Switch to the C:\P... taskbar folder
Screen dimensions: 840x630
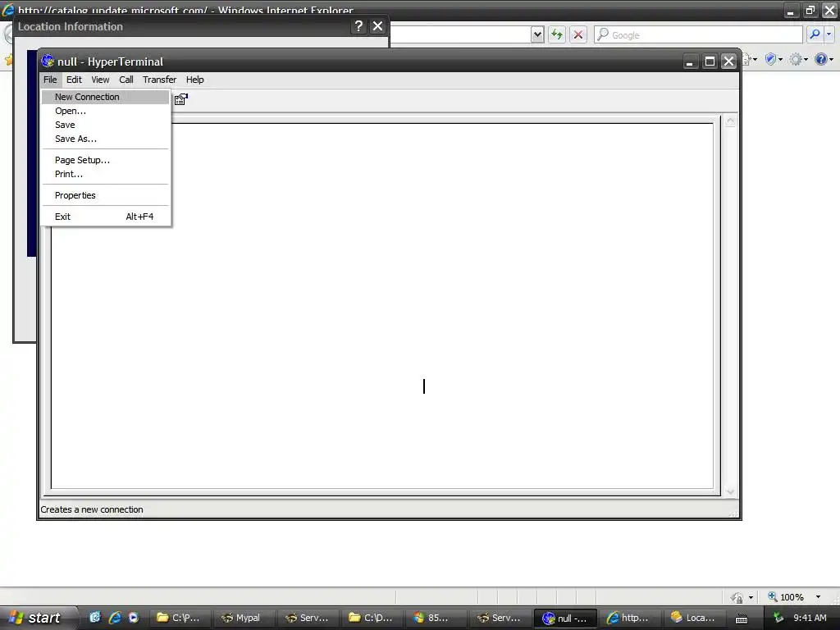coord(179,618)
